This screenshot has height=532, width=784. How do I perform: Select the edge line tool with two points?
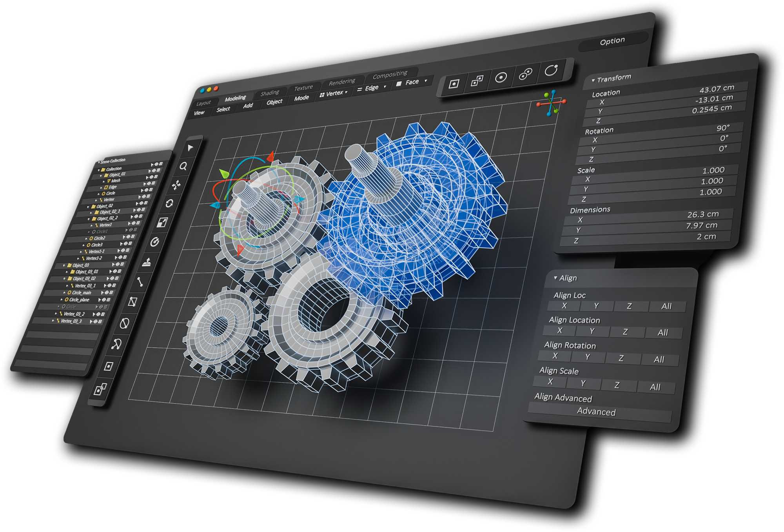140,281
